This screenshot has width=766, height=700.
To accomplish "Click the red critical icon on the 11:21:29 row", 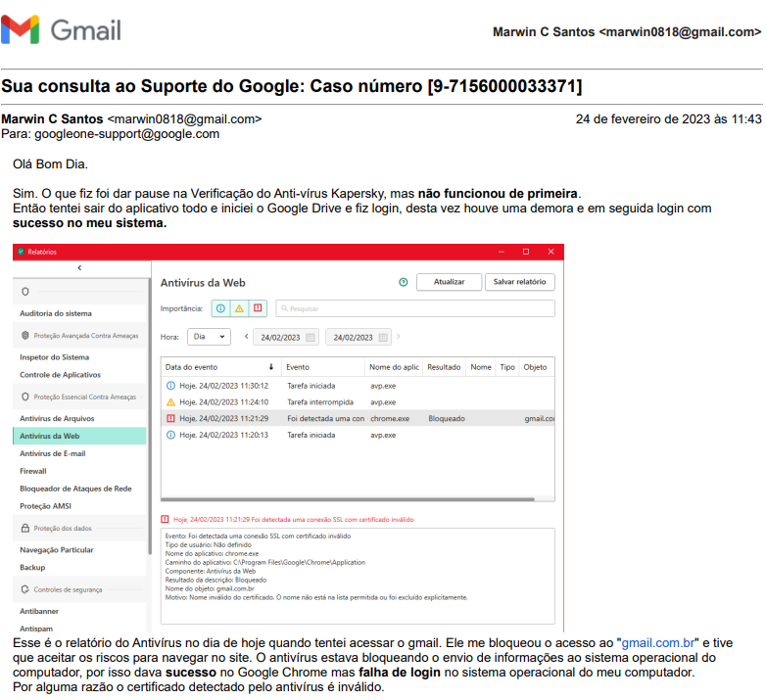I will [x=170, y=418].
